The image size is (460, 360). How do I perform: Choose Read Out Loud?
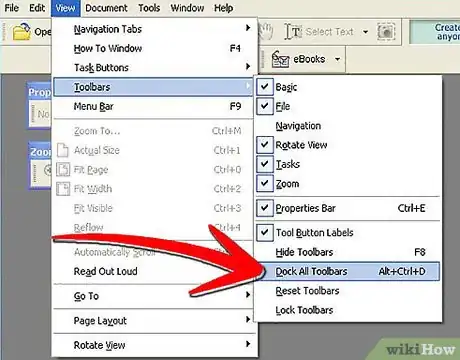coord(153,271)
